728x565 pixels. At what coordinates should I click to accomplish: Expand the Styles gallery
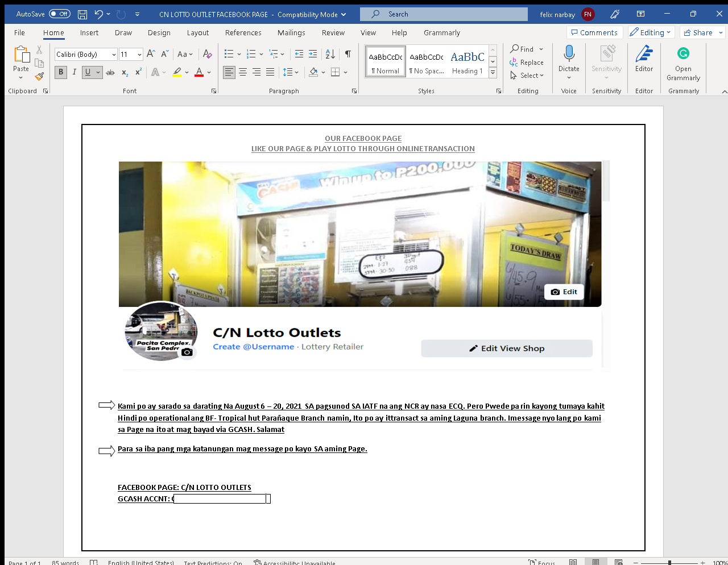pyautogui.click(x=493, y=73)
